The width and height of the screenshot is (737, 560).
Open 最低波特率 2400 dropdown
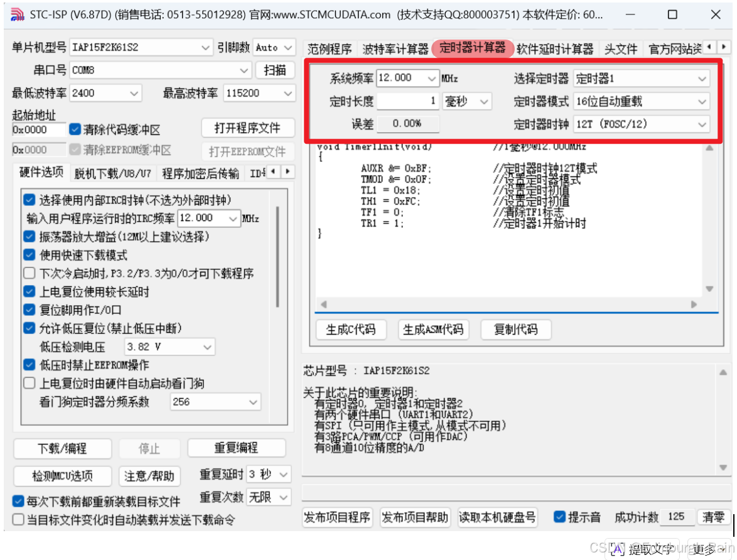tap(105, 93)
